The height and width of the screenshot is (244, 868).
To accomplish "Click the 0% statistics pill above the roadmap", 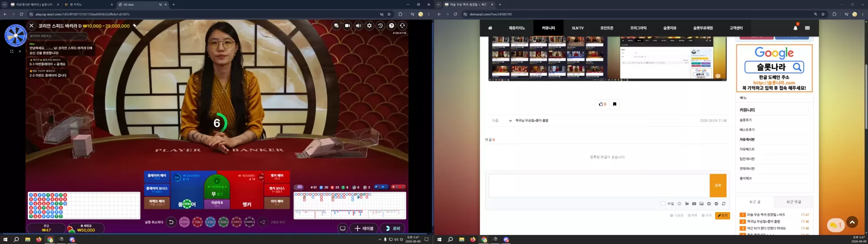I will pyautogui.click(x=299, y=187).
